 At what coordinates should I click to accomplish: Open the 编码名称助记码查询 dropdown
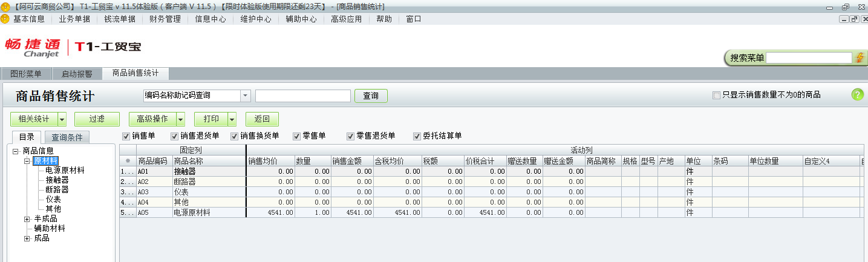tap(245, 96)
